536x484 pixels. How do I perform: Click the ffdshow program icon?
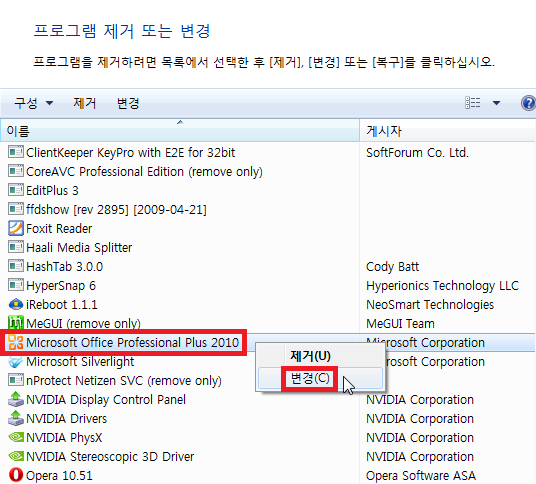point(16,209)
